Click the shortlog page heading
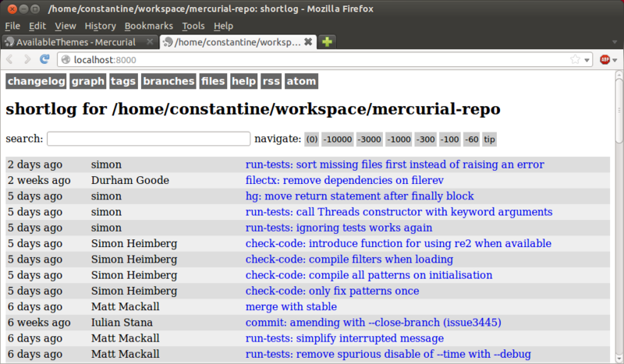This screenshot has height=364, width=624. coord(253,109)
